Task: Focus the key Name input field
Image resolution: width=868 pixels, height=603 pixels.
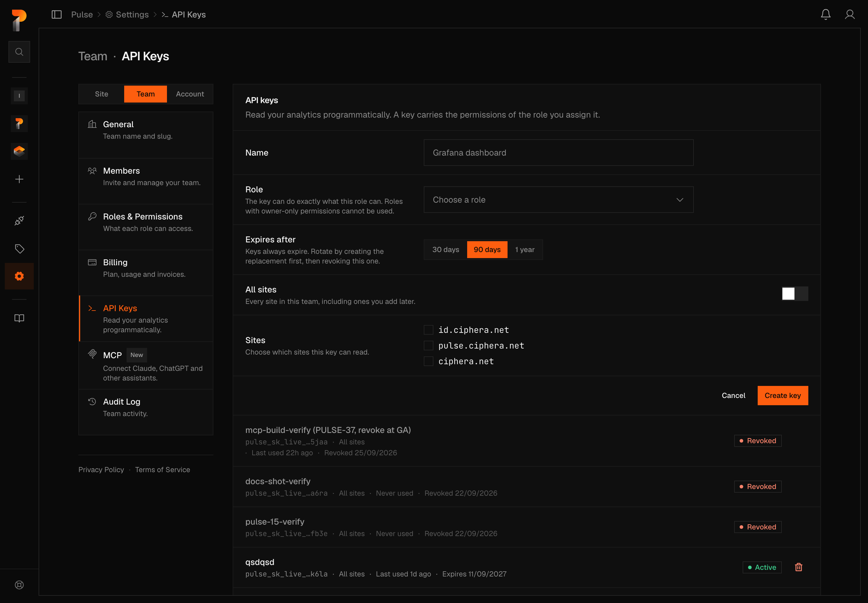Action: coord(558,153)
